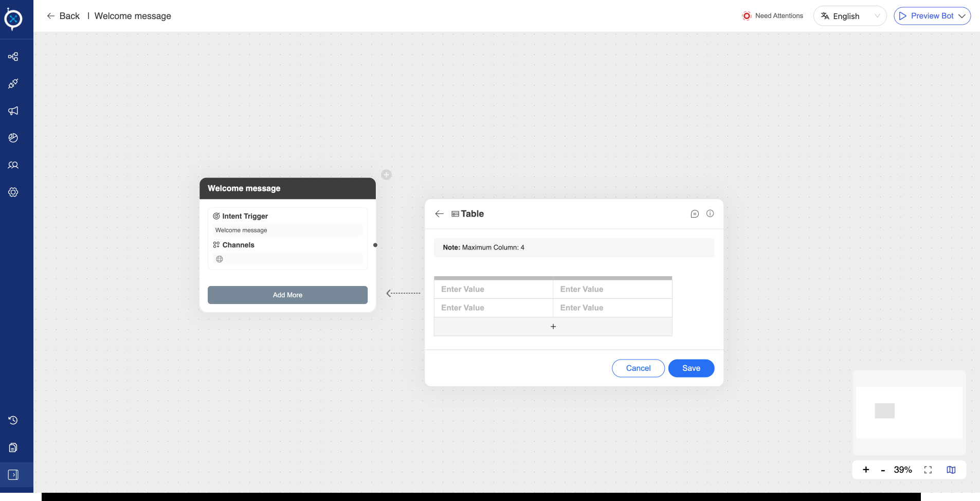Screen dimensions: 980x501
Task: Open the live chat users icon
Action: (x=13, y=165)
